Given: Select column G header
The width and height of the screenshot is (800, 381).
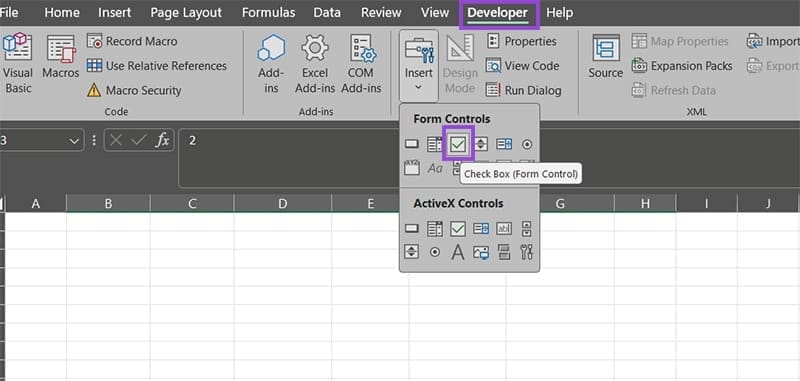Looking at the screenshot, I should (560, 204).
